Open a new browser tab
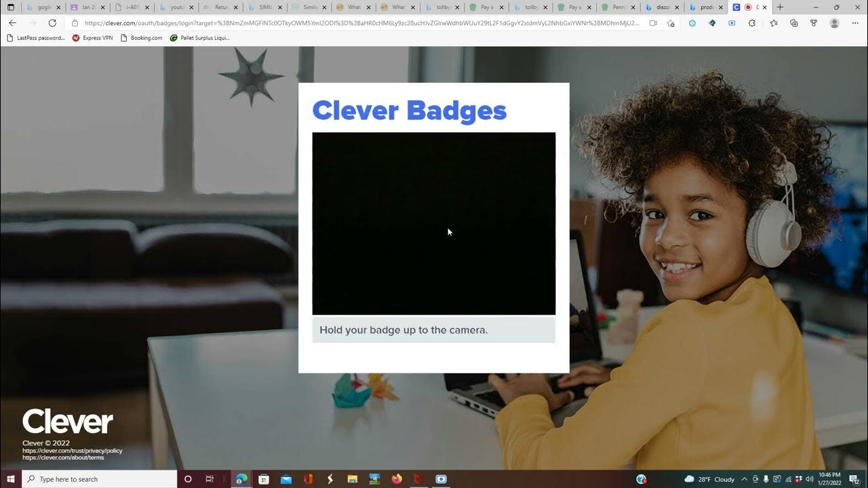This screenshot has width=868, height=488. click(780, 7)
